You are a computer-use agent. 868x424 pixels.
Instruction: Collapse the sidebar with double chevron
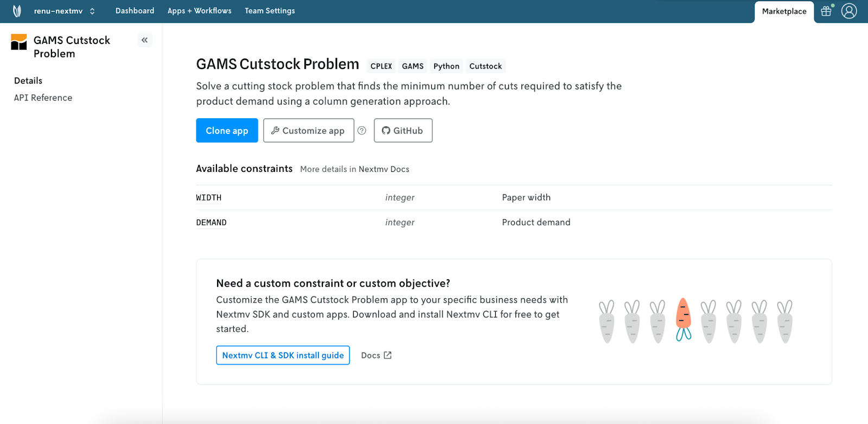pyautogui.click(x=145, y=40)
